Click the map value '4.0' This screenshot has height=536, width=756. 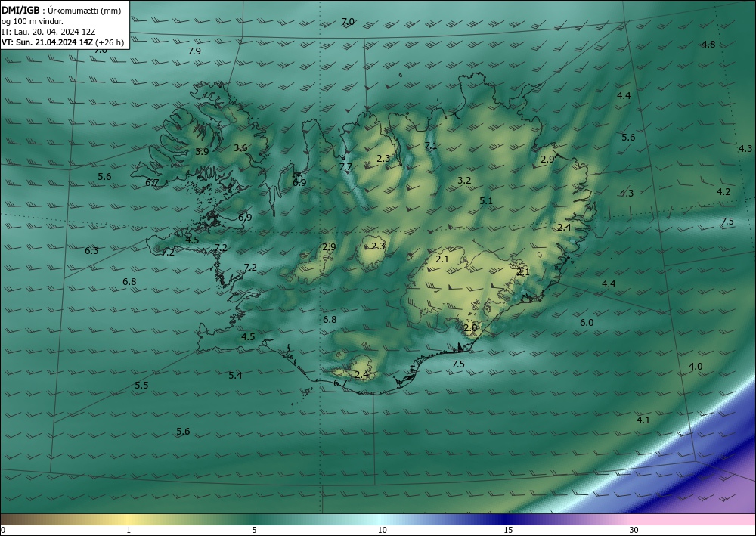(x=696, y=367)
